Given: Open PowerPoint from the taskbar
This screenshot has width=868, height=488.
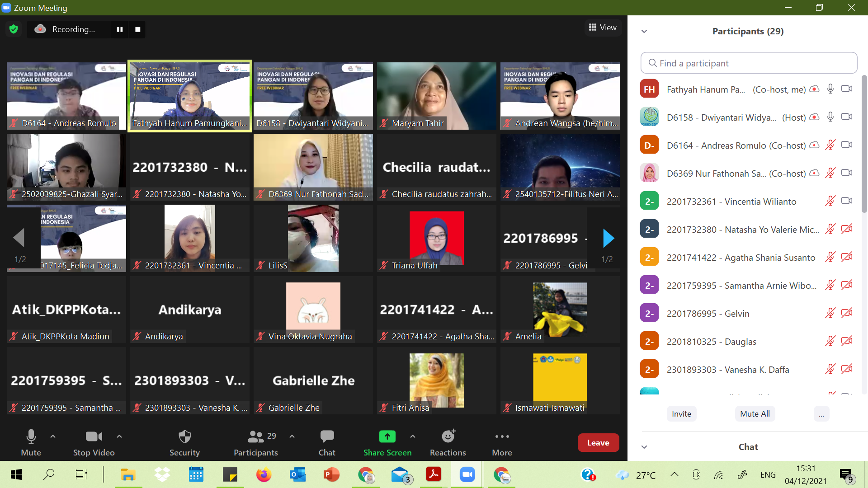Looking at the screenshot, I should [x=331, y=475].
